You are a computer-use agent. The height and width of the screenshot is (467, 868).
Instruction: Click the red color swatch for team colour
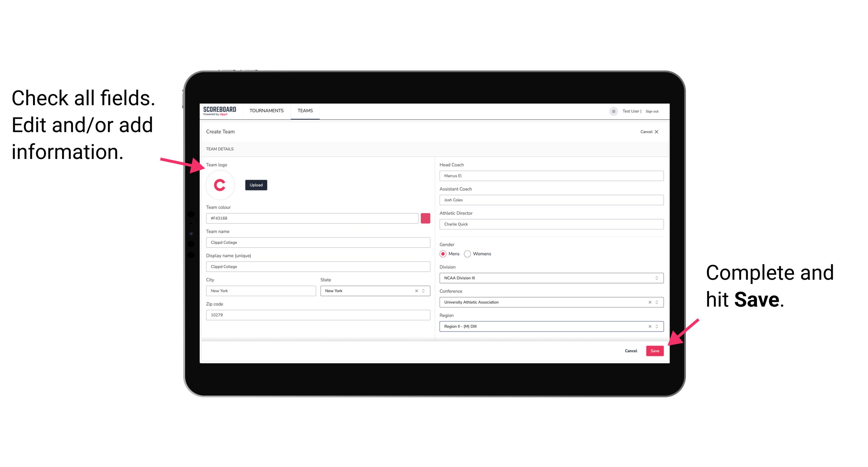point(425,218)
